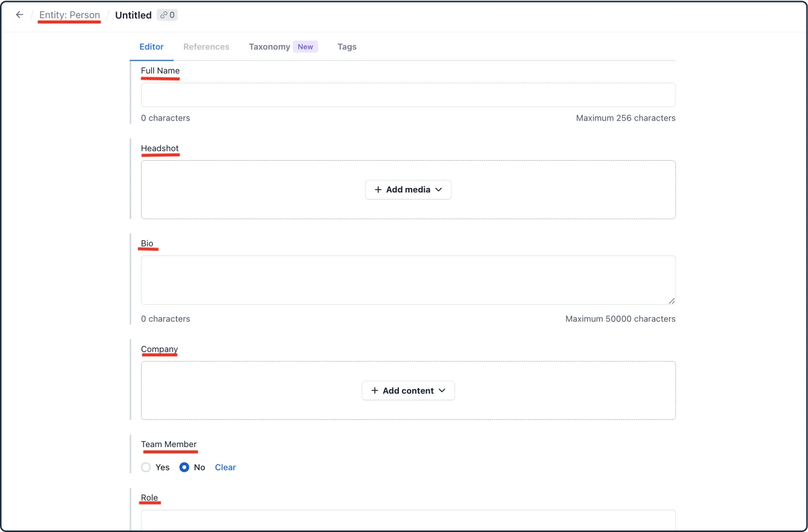Click the Clear link for Team Member
This screenshot has width=808, height=532.
pos(225,467)
